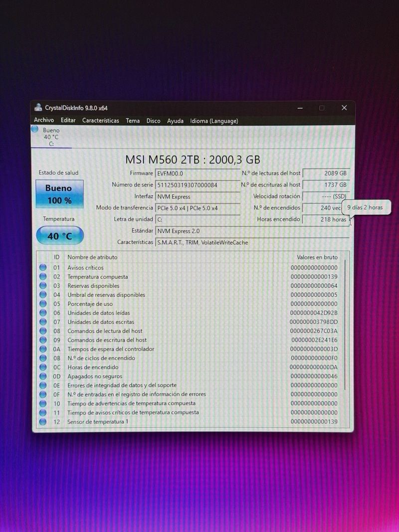Open the Editar menu

68,120
